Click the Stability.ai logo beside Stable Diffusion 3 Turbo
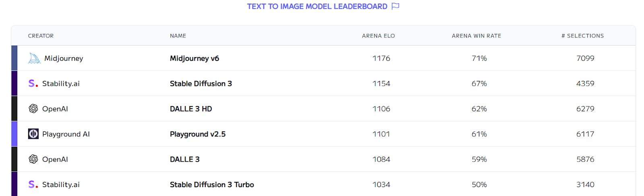The height and width of the screenshot is (196, 644). 33,184
